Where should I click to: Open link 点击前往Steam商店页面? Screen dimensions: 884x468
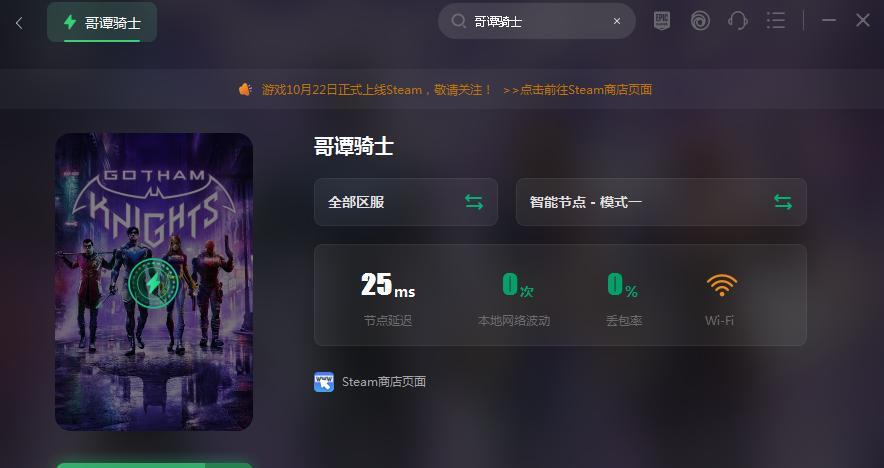tap(577, 90)
